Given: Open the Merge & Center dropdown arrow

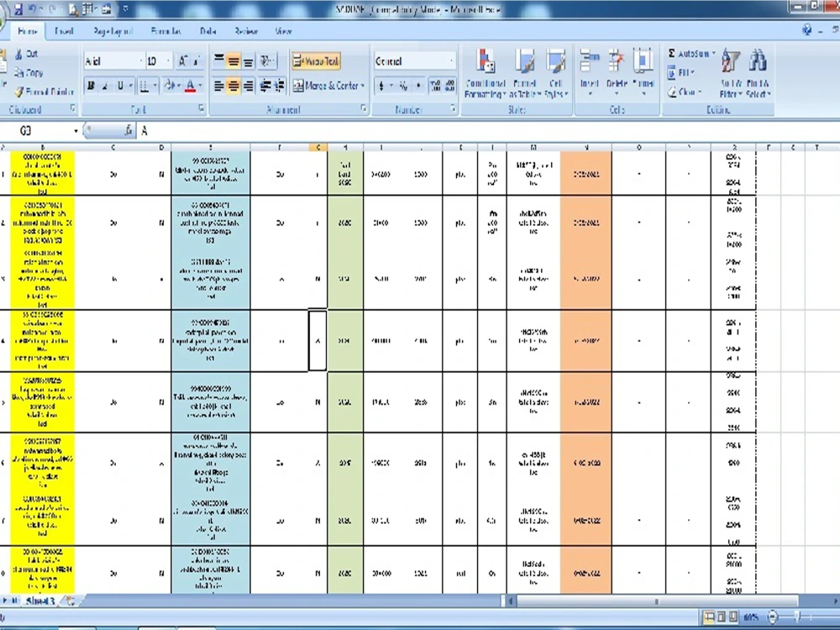Looking at the screenshot, I should pyautogui.click(x=363, y=86).
